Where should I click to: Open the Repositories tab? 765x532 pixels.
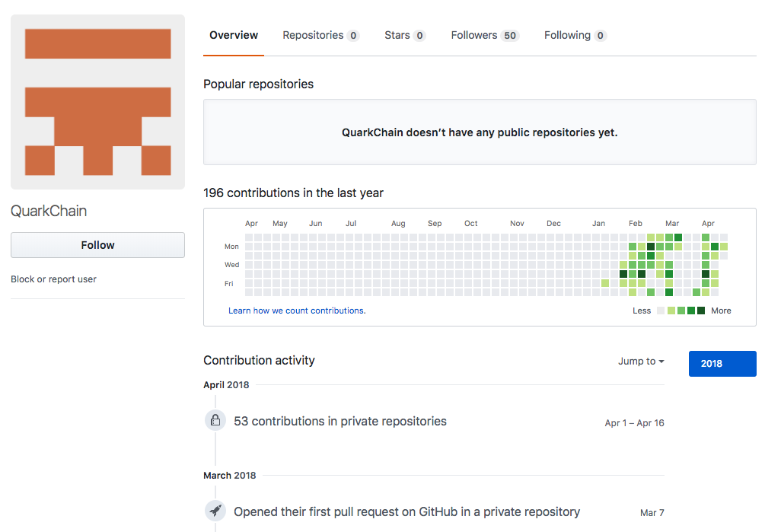pos(313,35)
